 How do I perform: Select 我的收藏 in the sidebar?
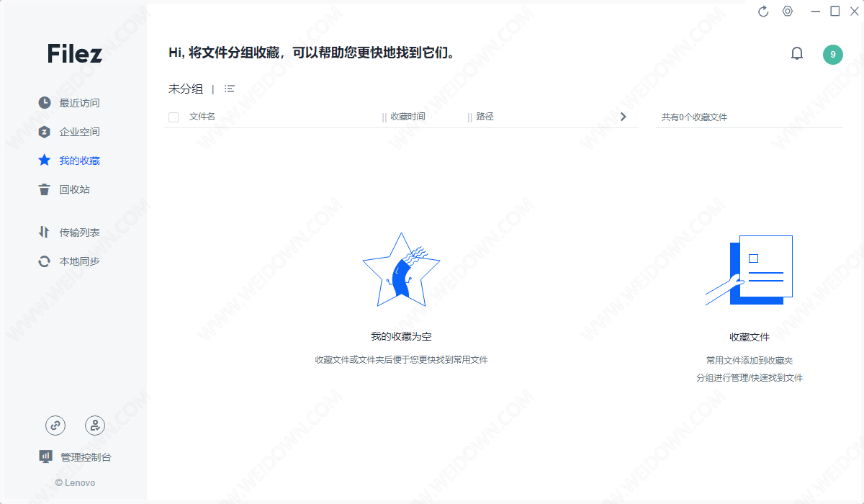tap(79, 161)
